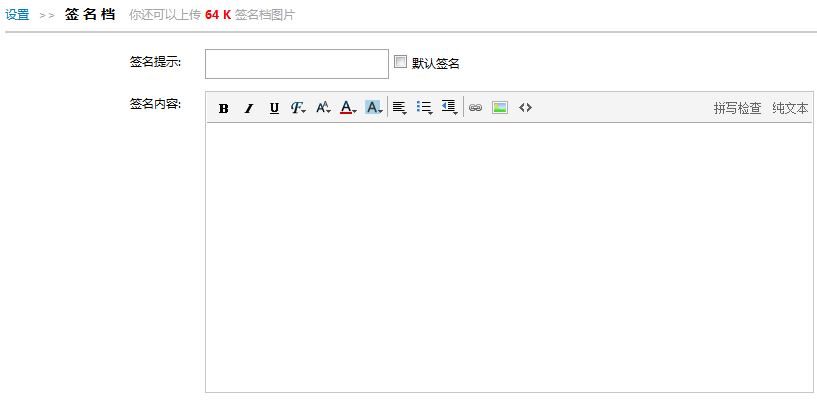Focus the 签名提示 input field
The height and width of the screenshot is (400, 817).
click(297, 64)
